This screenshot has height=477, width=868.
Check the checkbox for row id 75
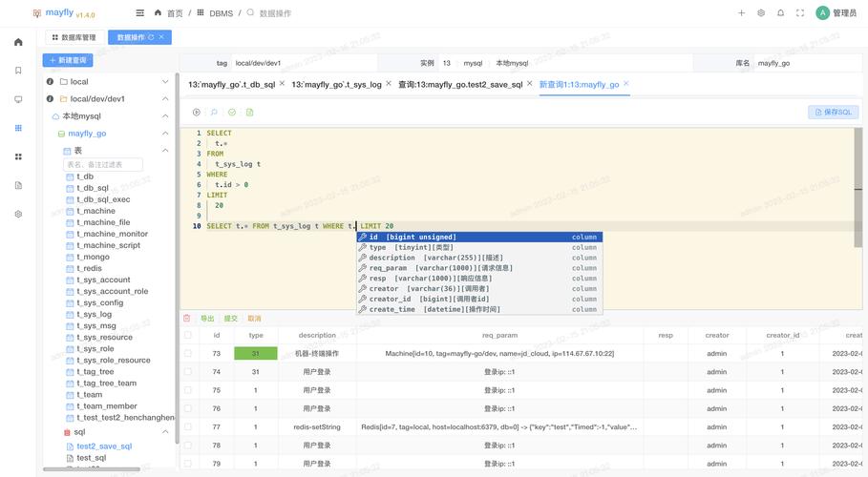click(188, 390)
